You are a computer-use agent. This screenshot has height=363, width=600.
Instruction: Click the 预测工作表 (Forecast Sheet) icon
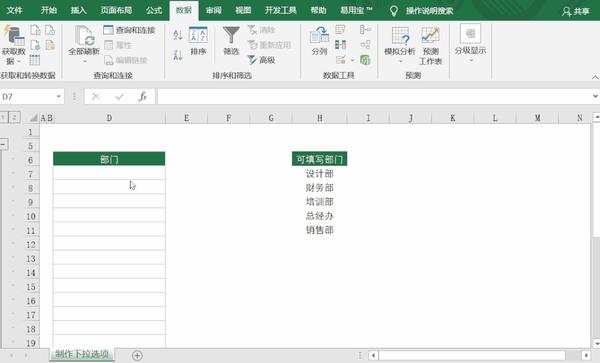pyautogui.click(x=430, y=45)
